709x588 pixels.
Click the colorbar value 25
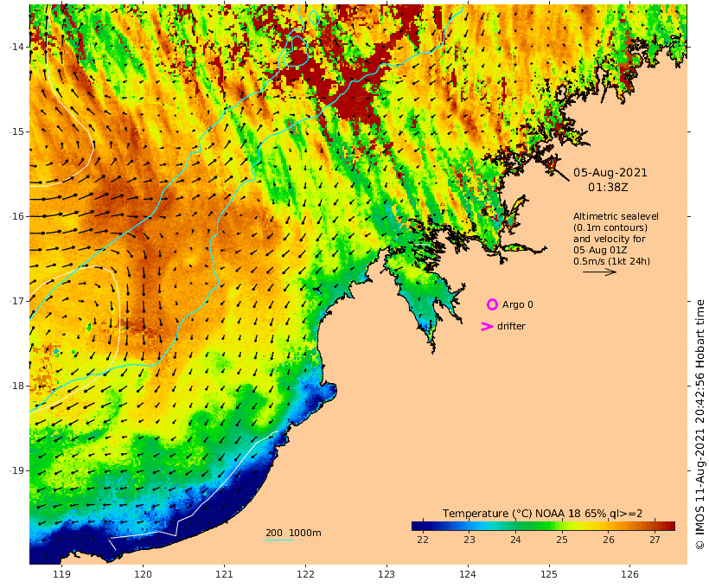(x=562, y=540)
